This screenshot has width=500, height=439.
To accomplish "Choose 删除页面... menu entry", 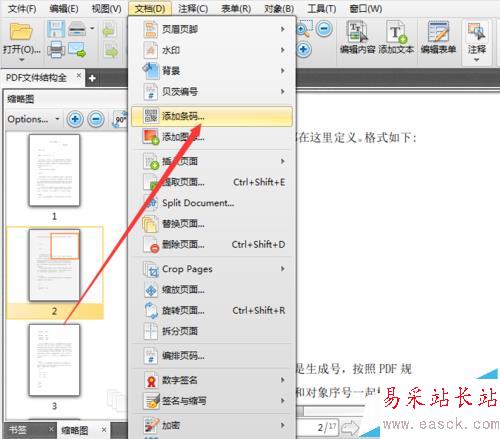I will point(212,244).
